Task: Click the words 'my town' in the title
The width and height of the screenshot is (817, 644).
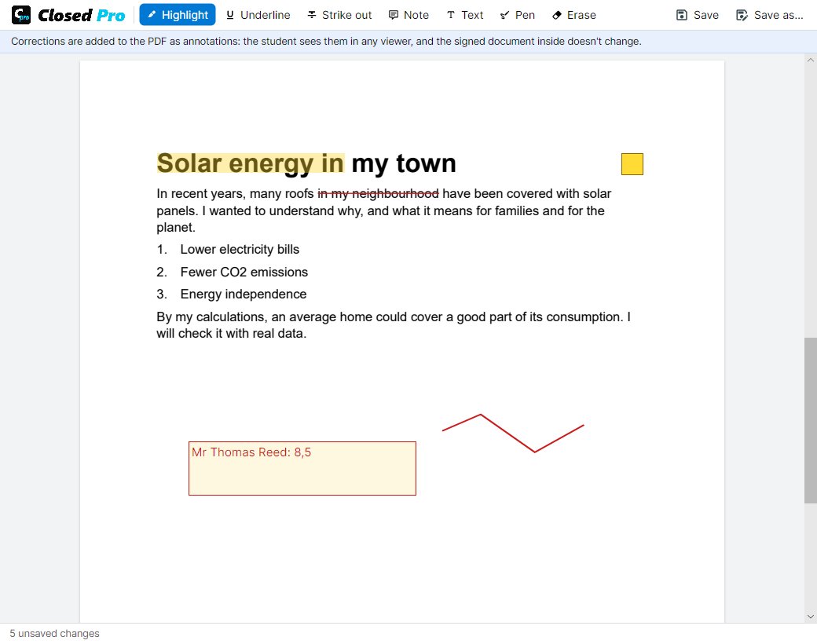Action: tap(404, 163)
